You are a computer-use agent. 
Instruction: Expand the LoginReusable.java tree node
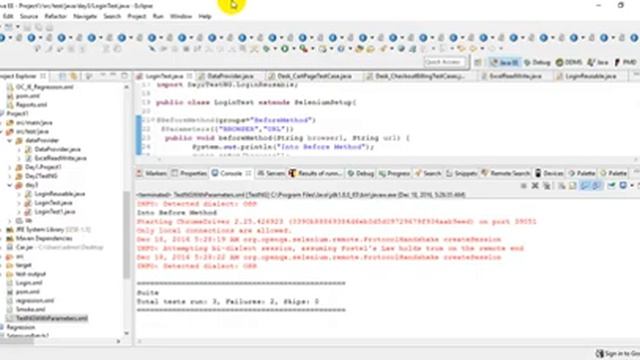(x=19, y=194)
